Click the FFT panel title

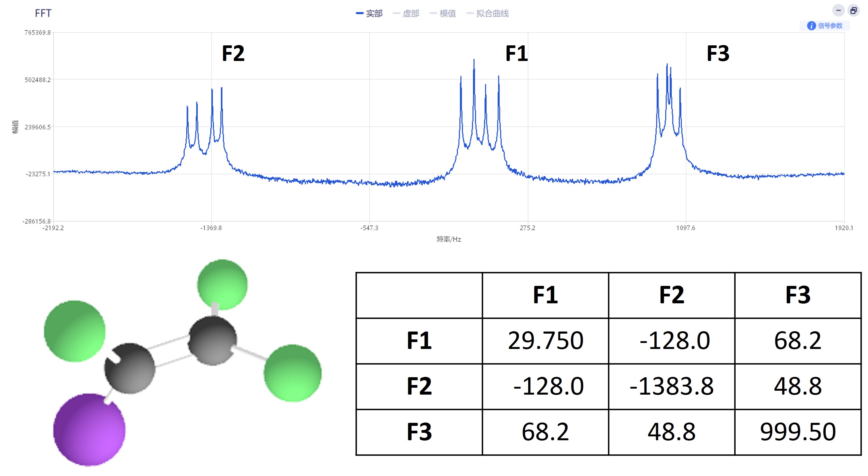(43, 13)
